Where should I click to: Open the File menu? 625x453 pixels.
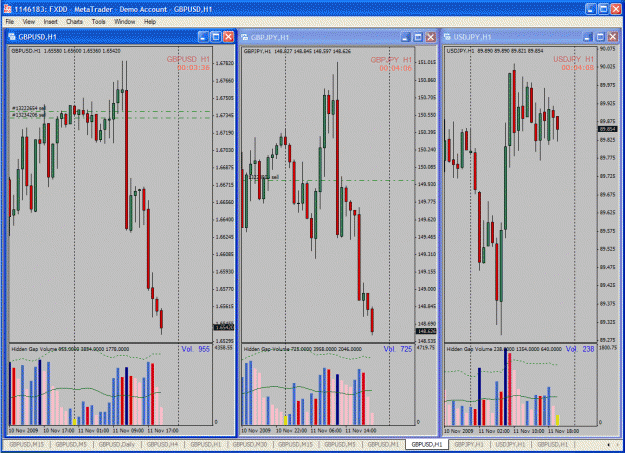tap(10, 22)
